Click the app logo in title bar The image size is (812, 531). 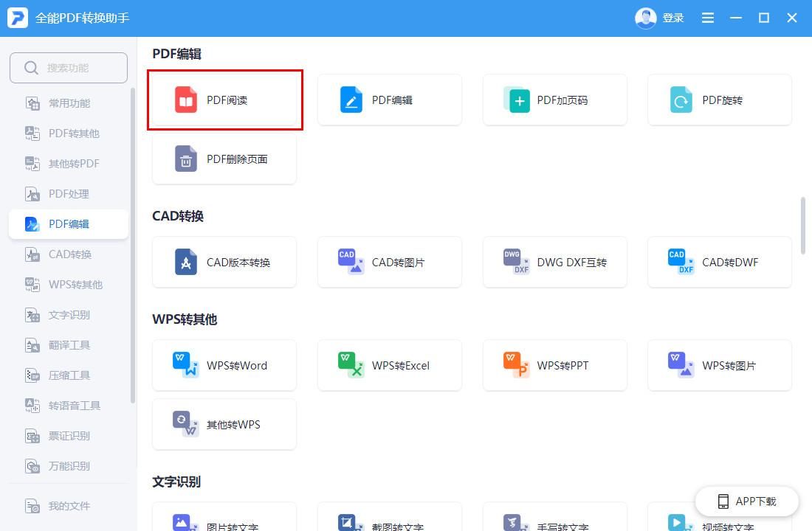18,18
